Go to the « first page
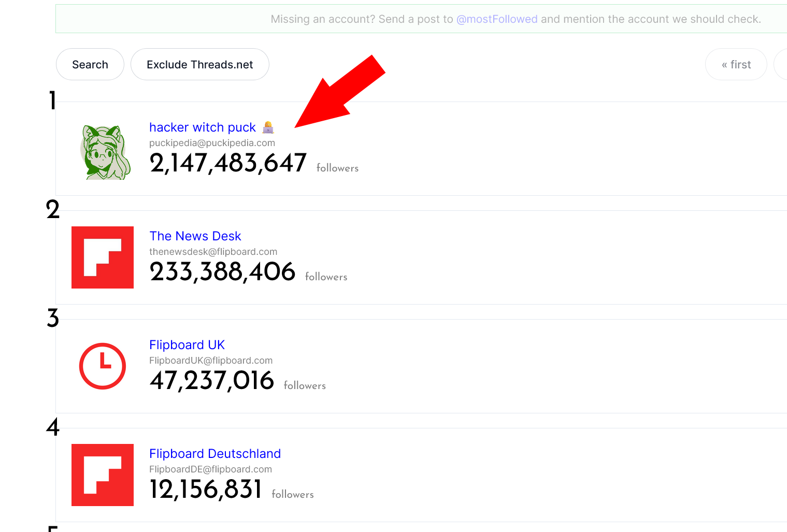Viewport: 787px width, 532px height. pyautogui.click(x=736, y=65)
